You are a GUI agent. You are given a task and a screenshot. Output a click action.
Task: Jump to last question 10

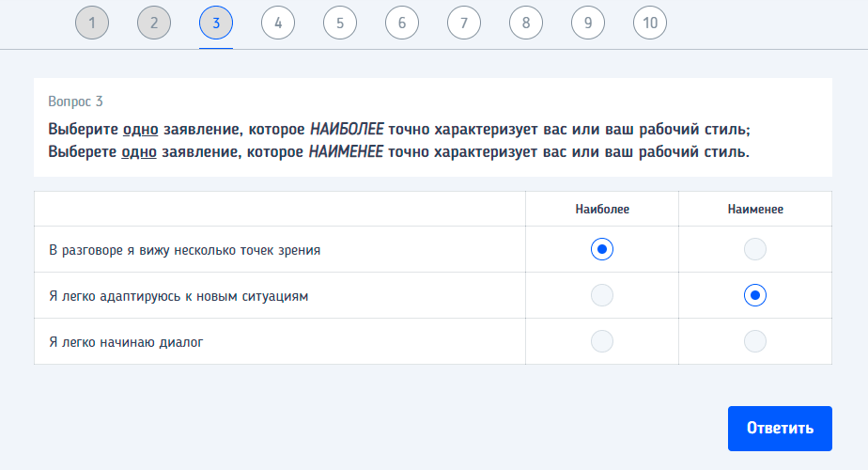pyautogui.click(x=650, y=23)
